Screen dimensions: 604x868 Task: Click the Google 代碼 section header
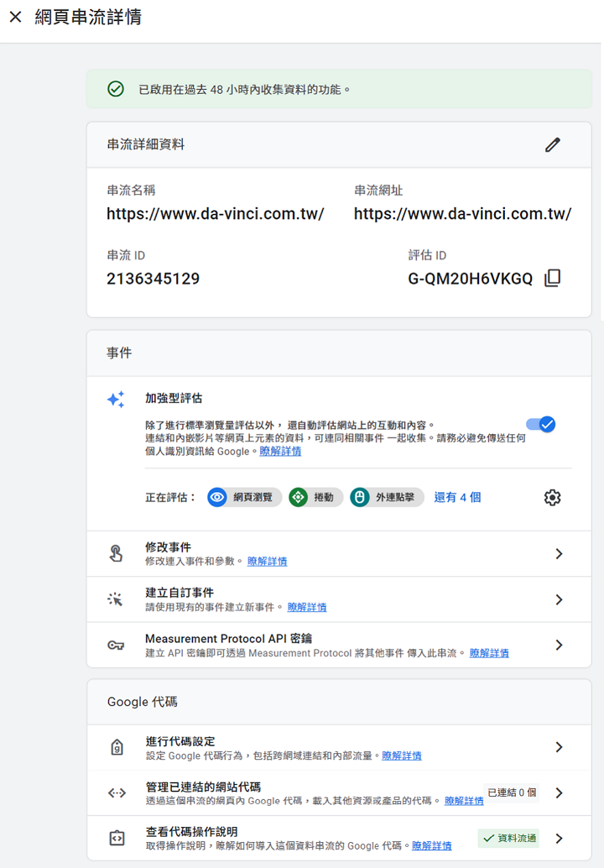coord(142,702)
